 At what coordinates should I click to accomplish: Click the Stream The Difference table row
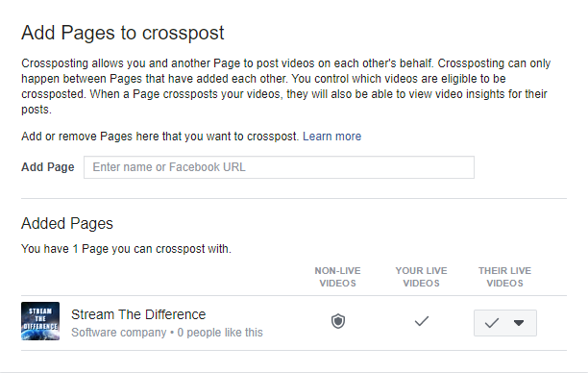294,323
